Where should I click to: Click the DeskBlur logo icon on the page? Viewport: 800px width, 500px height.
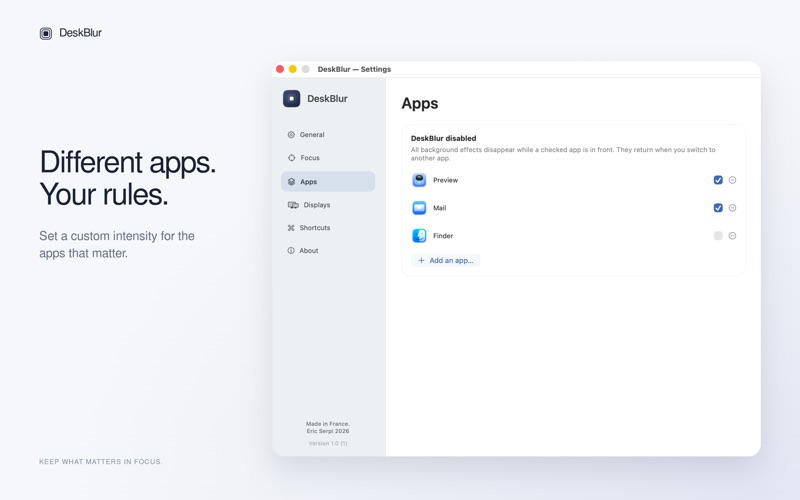click(x=46, y=34)
